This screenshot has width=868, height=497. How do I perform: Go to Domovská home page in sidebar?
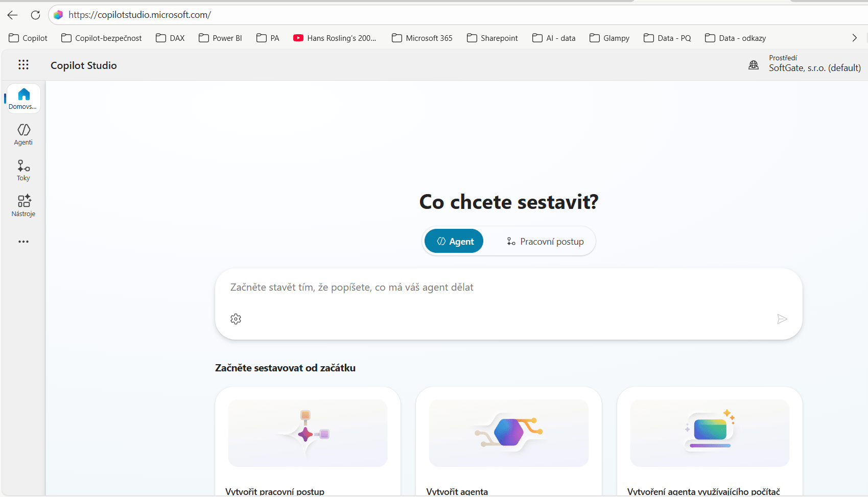24,99
